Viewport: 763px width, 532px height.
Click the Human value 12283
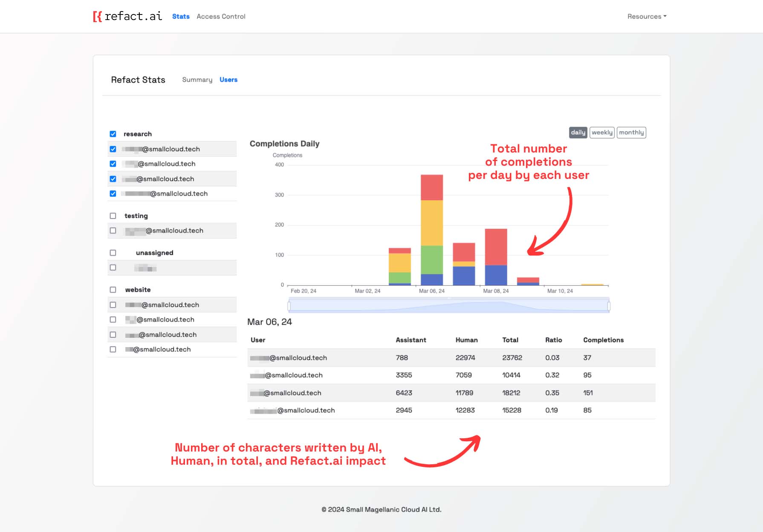(465, 410)
